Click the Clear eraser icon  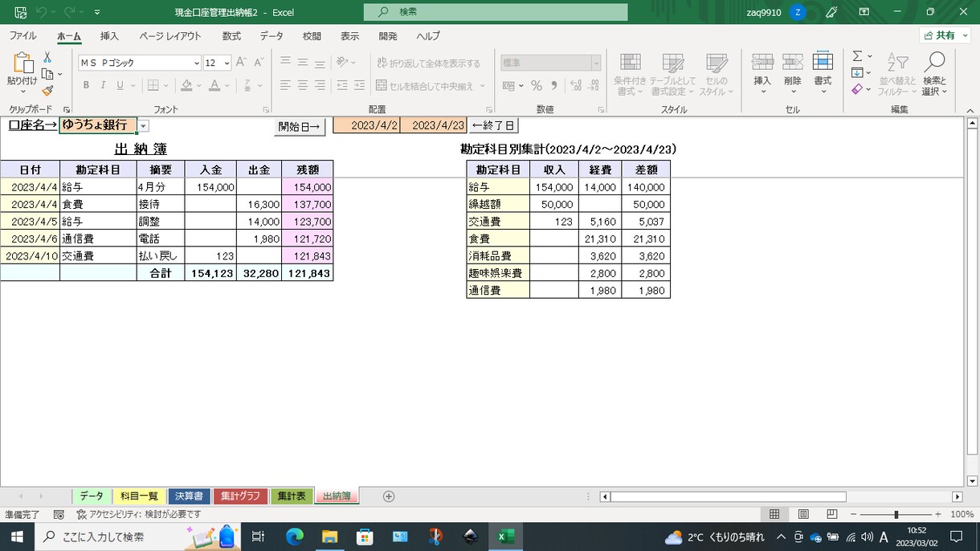[857, 89]
